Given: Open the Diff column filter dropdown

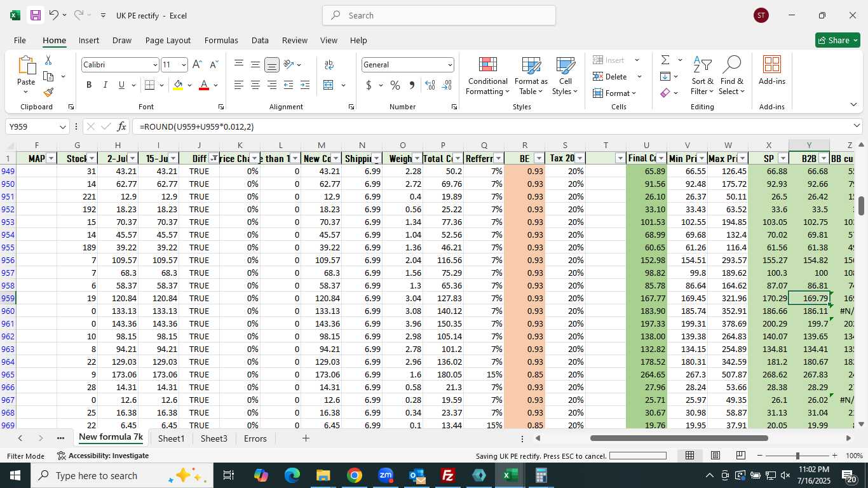Looking at the screenshot, I should click(x=214, y=158).
